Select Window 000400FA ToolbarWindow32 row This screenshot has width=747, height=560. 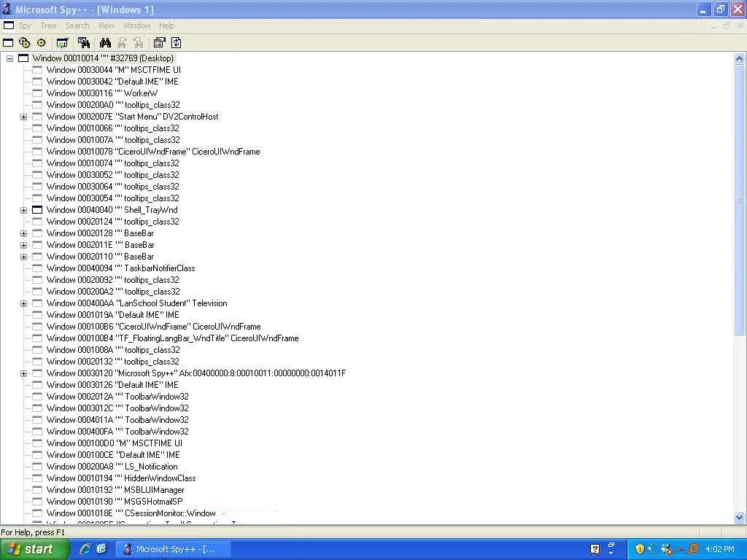pyautogui.click(x=117, y=432)
